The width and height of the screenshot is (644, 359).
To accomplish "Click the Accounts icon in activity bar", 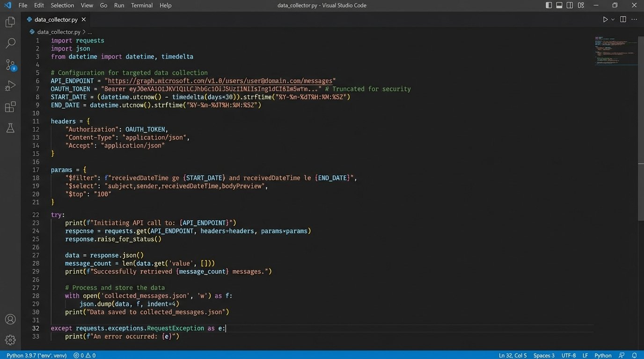I will pyautogui.click(x=10, y=319).
